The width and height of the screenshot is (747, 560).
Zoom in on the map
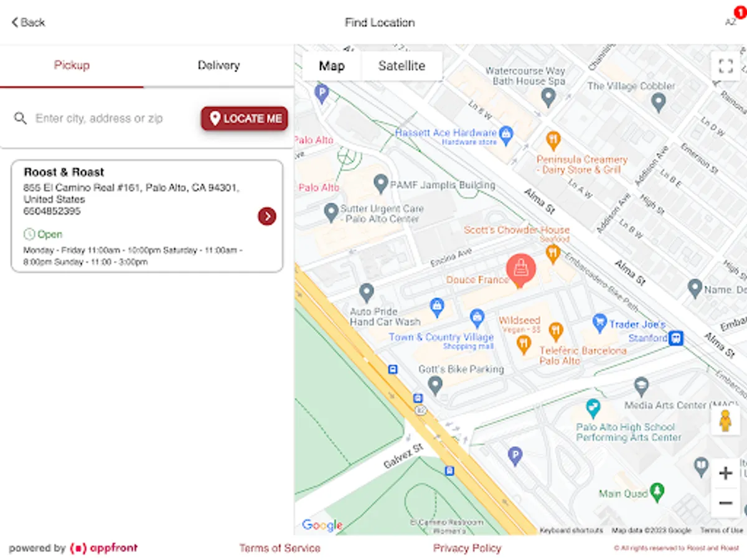pyautogui.click(x=725, y=473)
